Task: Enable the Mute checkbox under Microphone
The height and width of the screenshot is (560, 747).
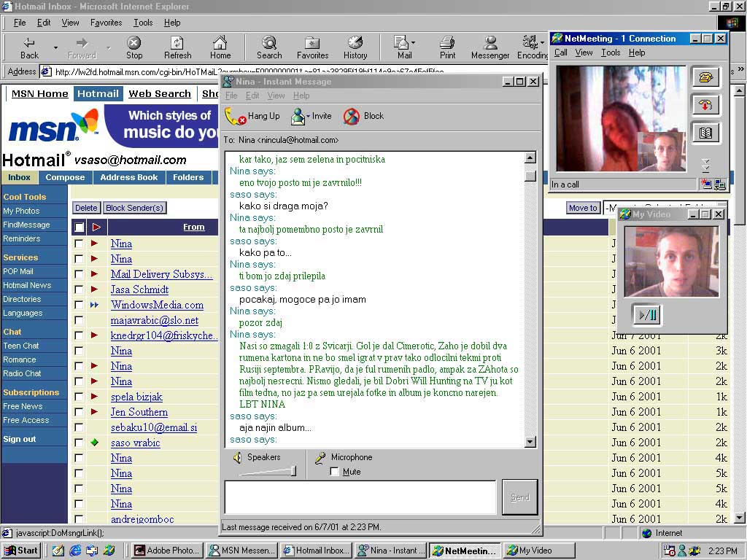Action: (x=334, y=472)
